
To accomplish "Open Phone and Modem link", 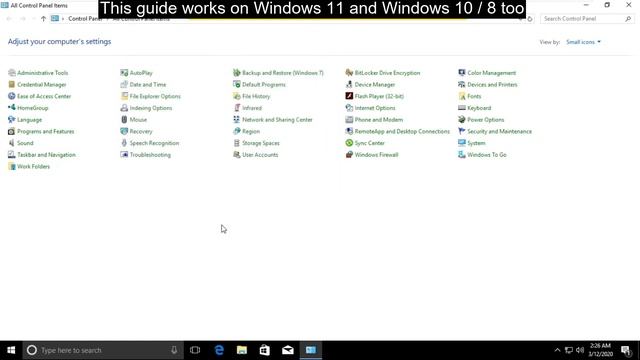I will (x=379, y=120).
